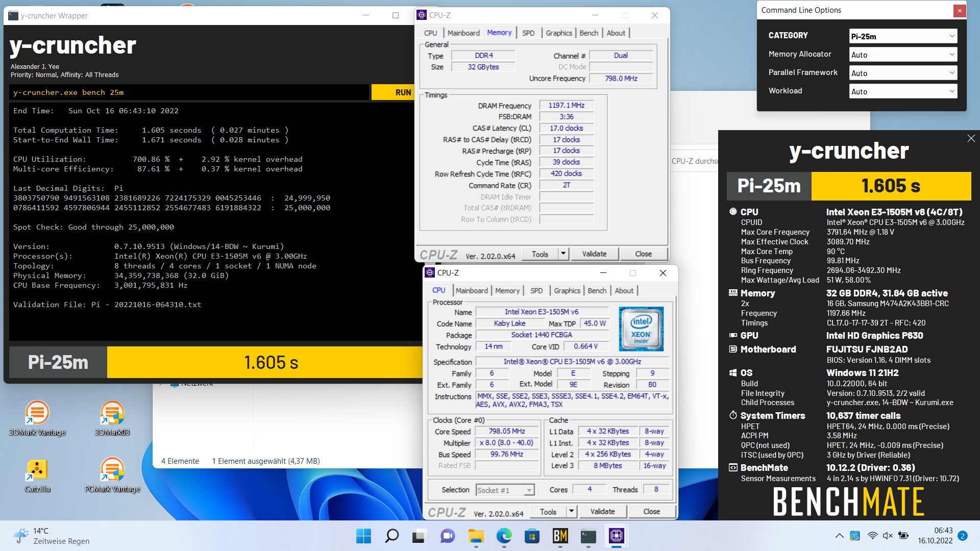Open the Socket #1 selection dropdown
This screenshot has width=980, height=551.
click(x=505, y=490)
